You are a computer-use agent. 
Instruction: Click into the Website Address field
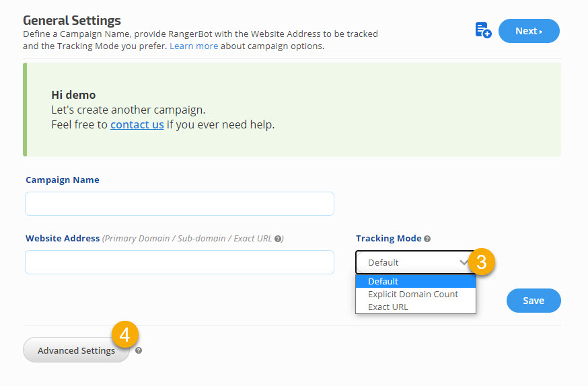[x=179, y=262]
